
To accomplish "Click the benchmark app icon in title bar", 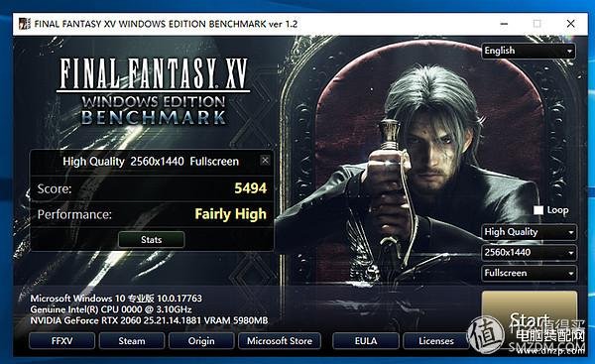I will [24, 24].
